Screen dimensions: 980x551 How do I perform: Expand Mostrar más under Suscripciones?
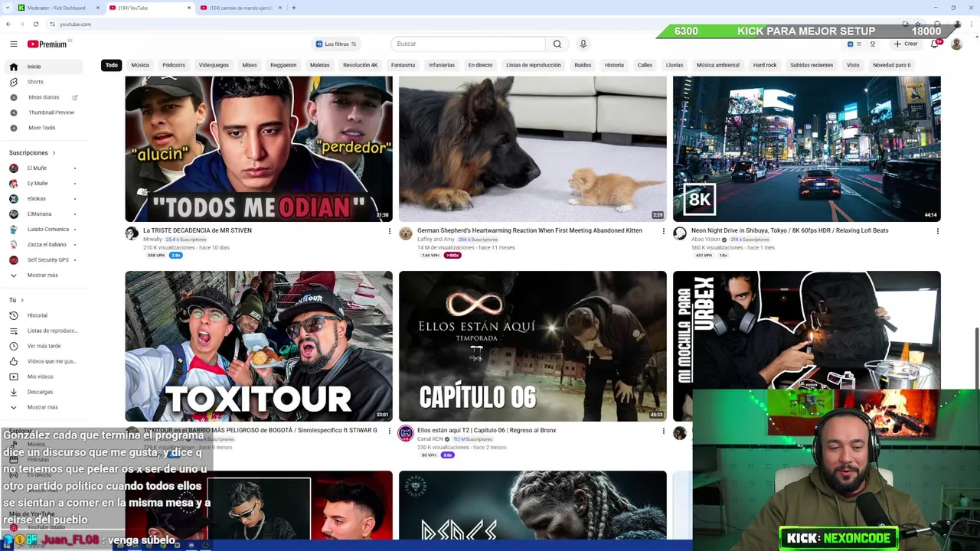click(x=42, y=275)
